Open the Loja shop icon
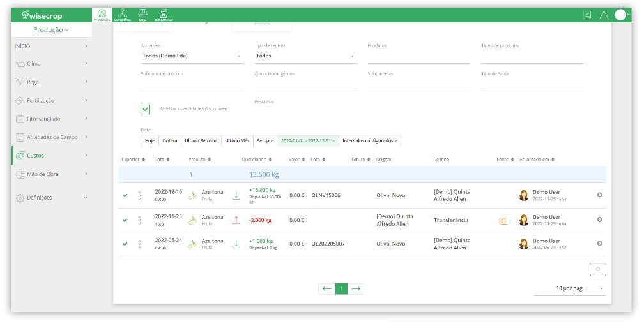 [x=142, y=15]
